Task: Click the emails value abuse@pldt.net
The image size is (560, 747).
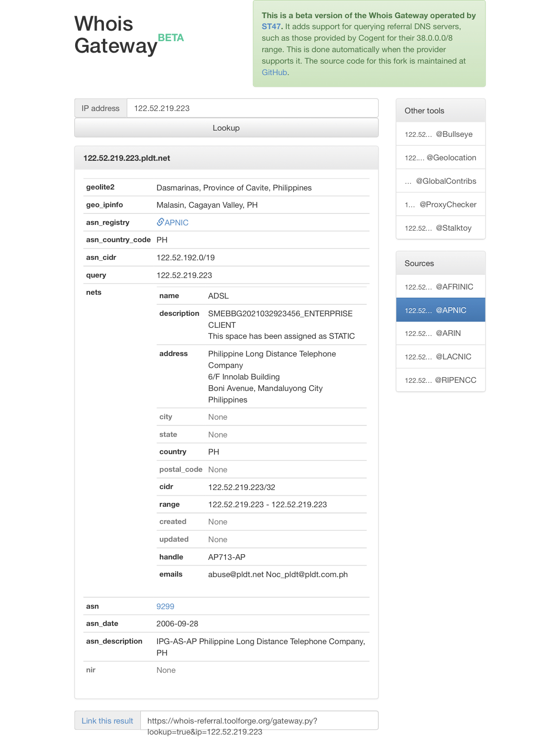Action: point(236,574)
